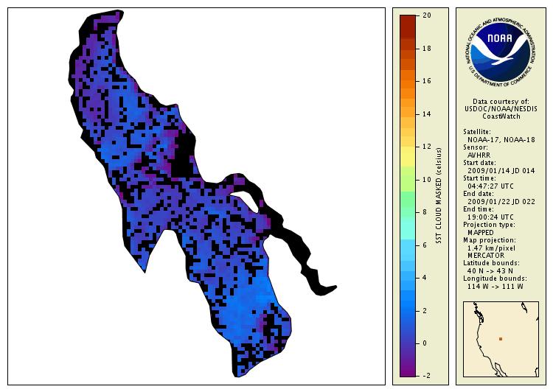
Task: Click the 'Start time:' label
Action: click(x=479, y=178)
